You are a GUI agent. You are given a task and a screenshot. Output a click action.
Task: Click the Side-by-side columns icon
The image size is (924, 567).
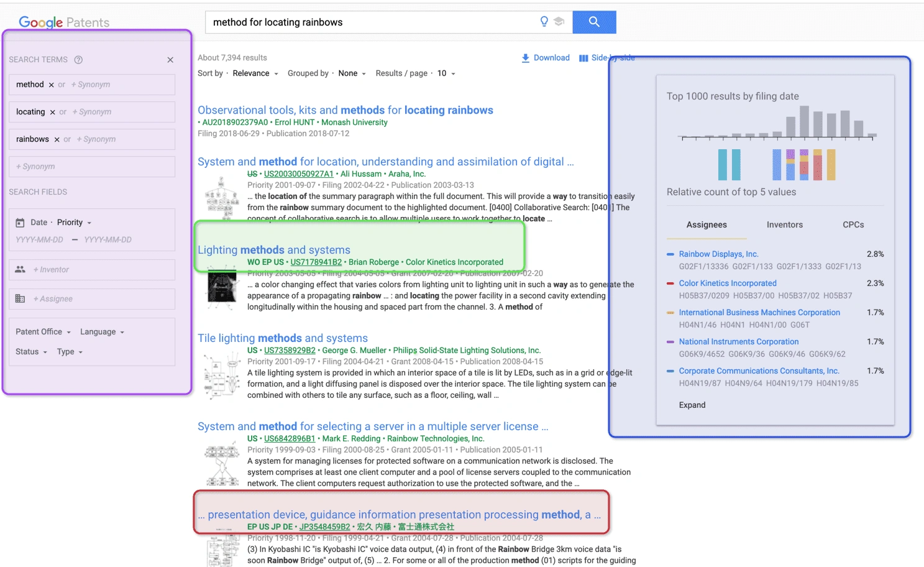[583, 58]
